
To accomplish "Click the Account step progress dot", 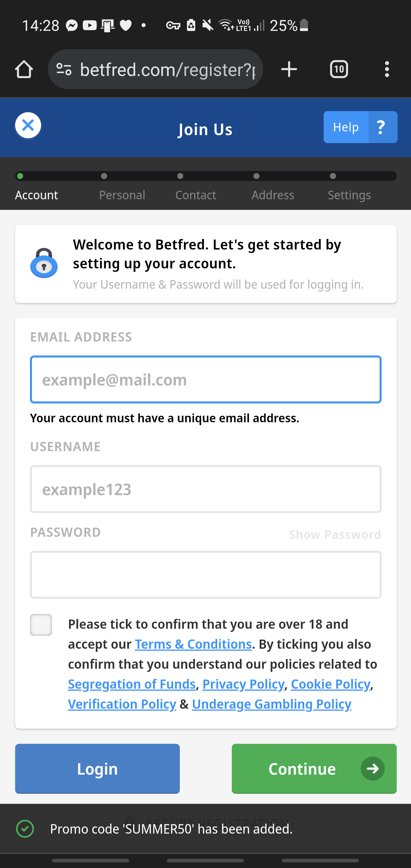I will tap(20, 176).
